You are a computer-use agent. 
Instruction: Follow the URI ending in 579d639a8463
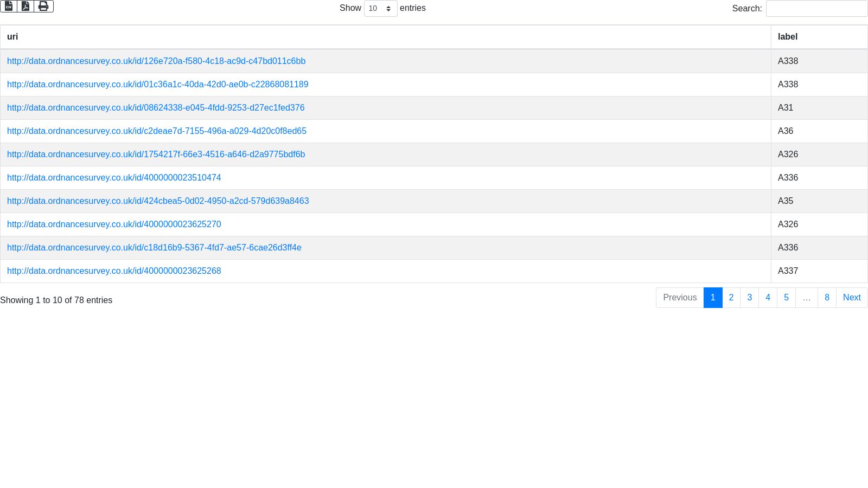point(158,201)
